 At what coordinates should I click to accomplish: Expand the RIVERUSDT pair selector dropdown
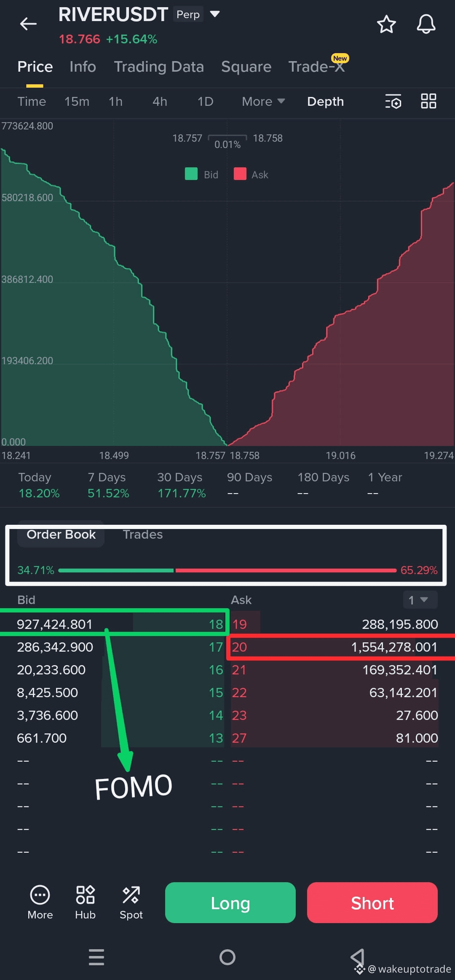[x=215, y=14]
